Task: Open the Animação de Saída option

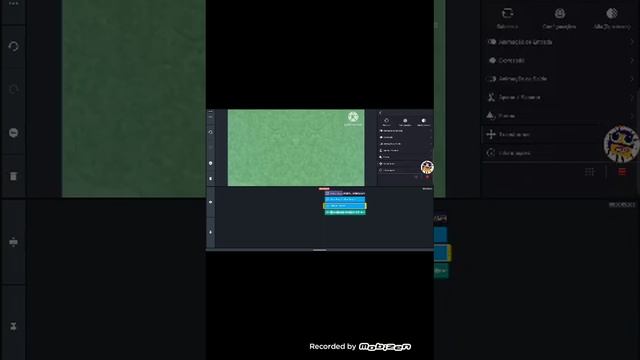Action: 405,144
